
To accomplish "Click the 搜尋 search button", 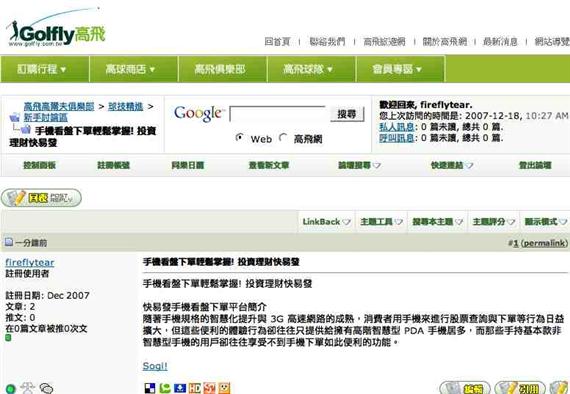I will pyautogui.click(x=347, y=114).
